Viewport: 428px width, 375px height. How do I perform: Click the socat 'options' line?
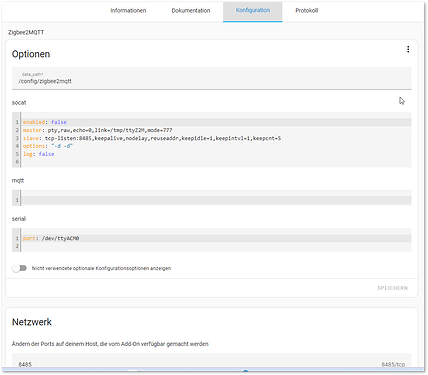tap(217, 146)
